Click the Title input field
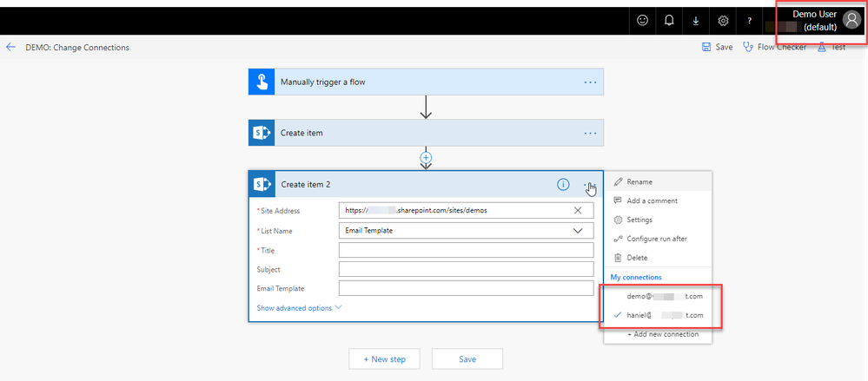868x381 pixels. pyautogui.click(x=466, y=250)
